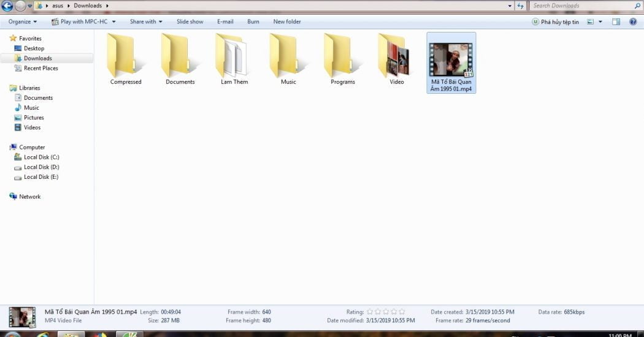This screenshot has width=644, height=337.
Task: Open recent pages dropdown next to forward
Action: point(29,6)
